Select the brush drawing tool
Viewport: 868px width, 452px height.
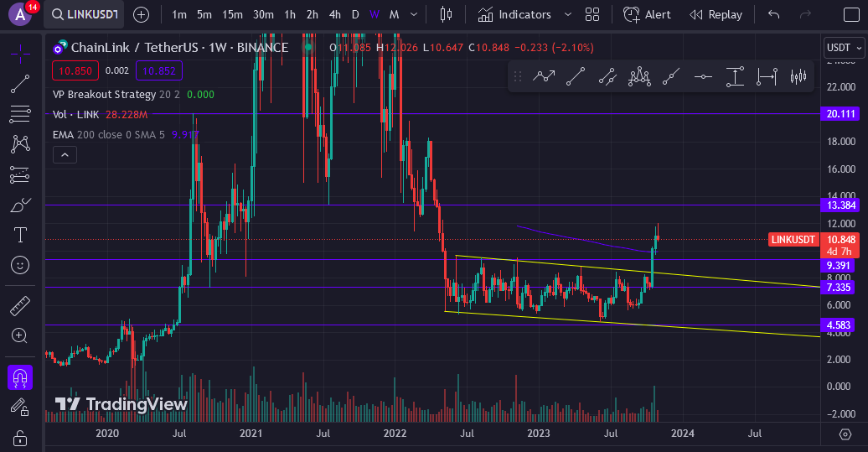(x=20, y=205)
